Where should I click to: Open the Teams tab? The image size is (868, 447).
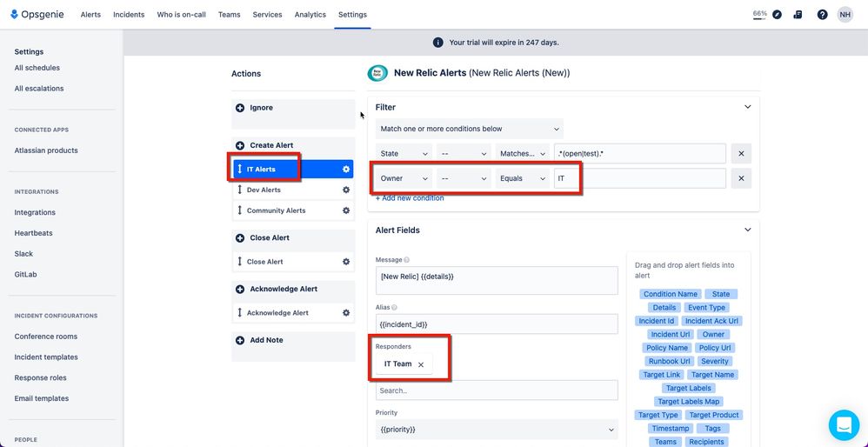[x=230, y=15]
